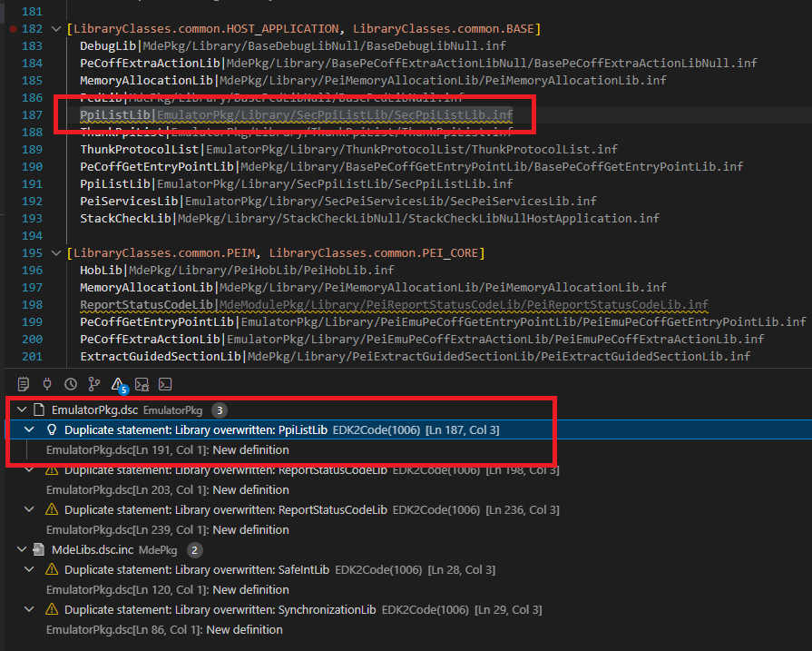
Task: Open the Debug Console icon
Action: (x=142, y=384)
